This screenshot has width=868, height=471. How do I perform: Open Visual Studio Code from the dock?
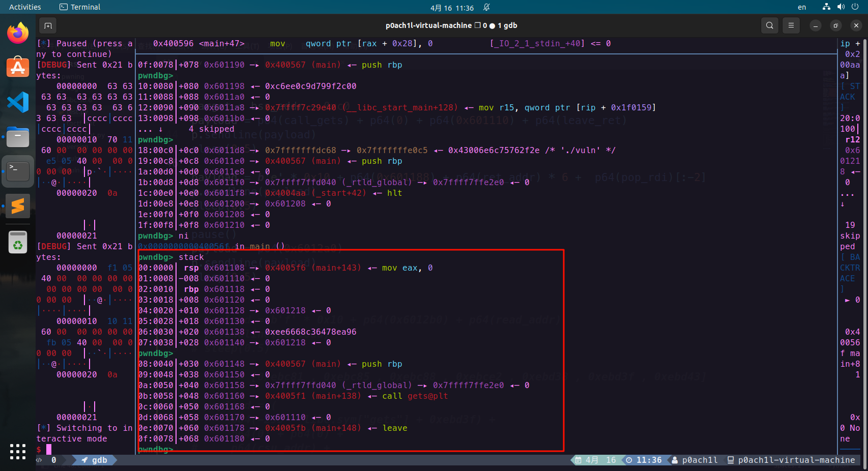(x=18, y=102)
